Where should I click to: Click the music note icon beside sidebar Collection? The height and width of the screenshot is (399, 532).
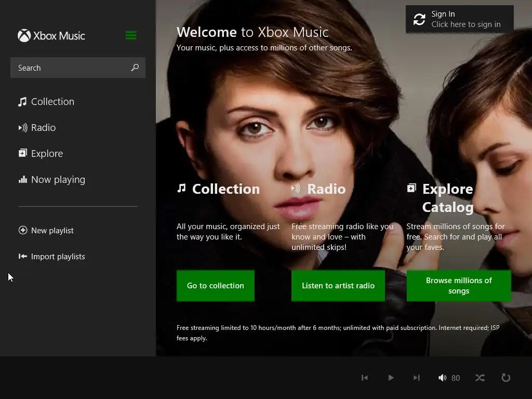point(22,102)
